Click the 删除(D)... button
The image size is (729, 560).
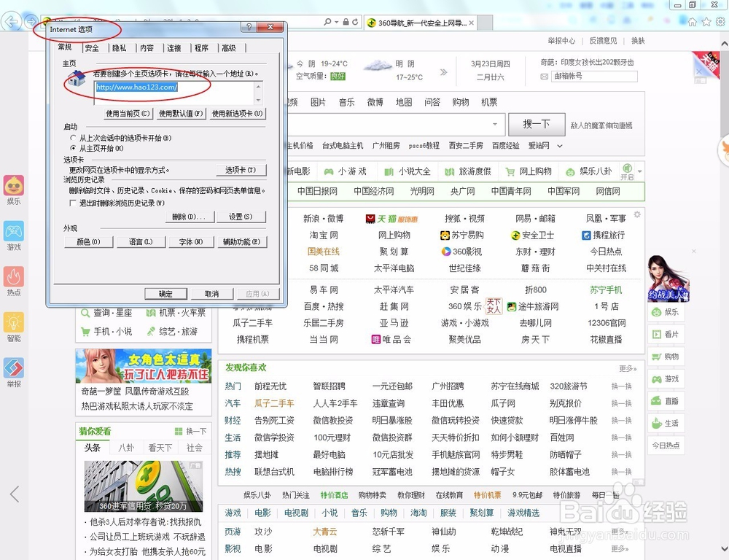(x=189, y=217)
